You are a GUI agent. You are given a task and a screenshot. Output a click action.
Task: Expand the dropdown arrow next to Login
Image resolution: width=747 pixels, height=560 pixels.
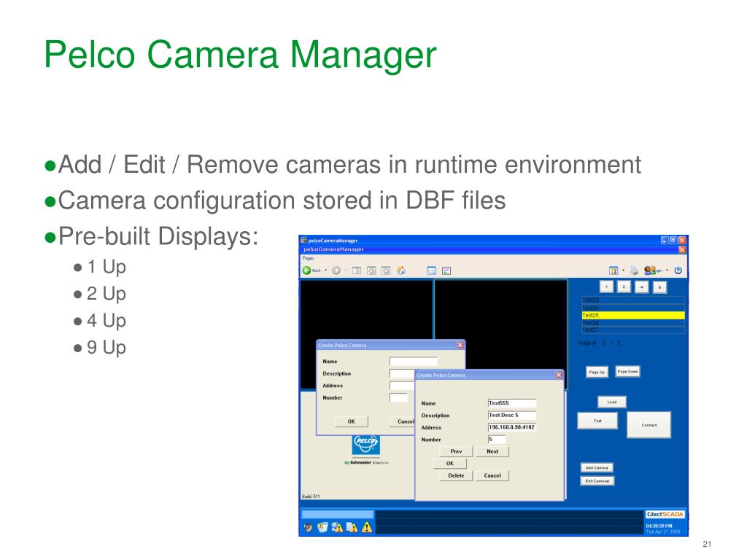(x=667, y=271)
